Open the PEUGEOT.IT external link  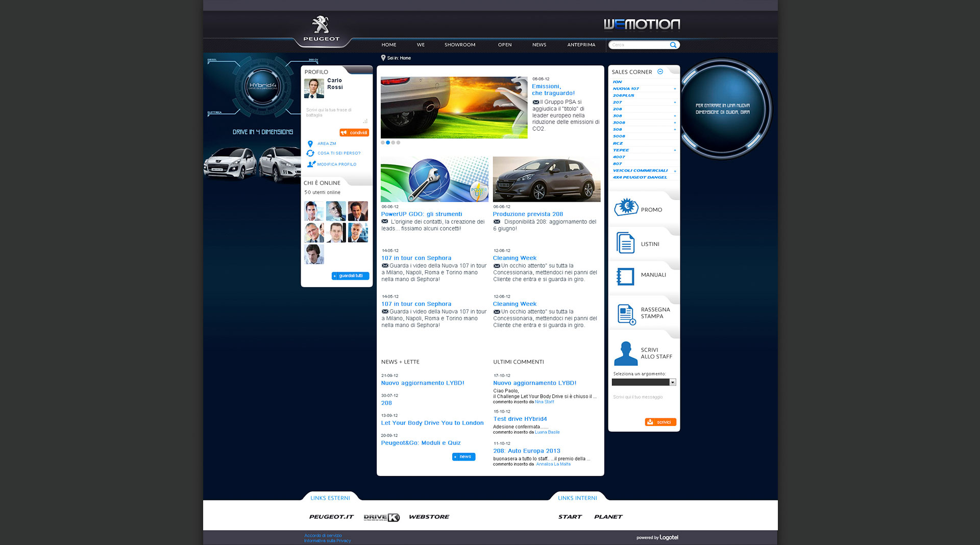pos(331,517)
